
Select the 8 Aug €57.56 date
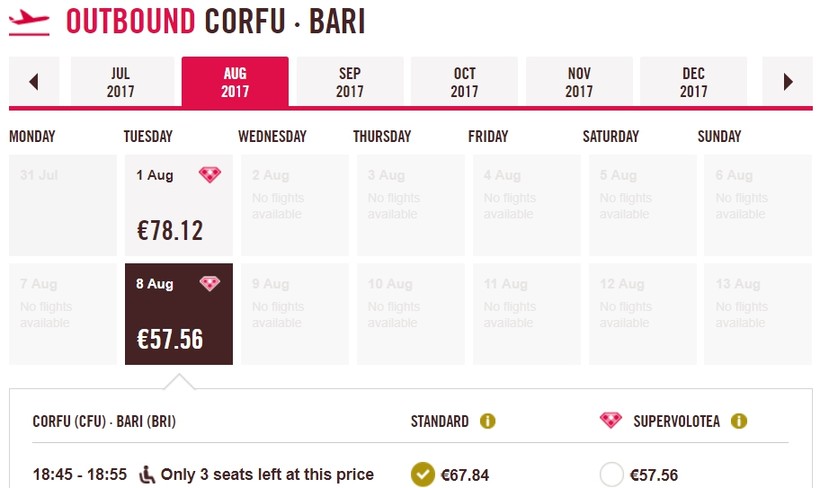tap(178, 314)
